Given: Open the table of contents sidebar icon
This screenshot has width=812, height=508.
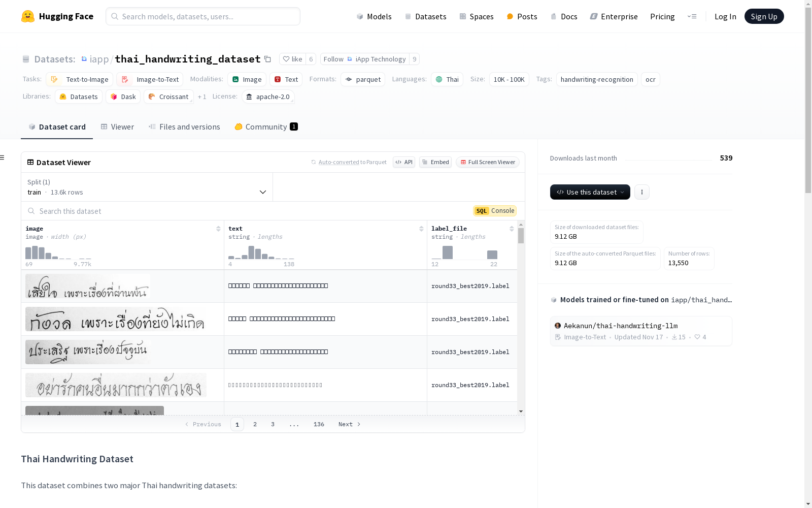Looking at the screenshot, I should [x=3, y=157].
